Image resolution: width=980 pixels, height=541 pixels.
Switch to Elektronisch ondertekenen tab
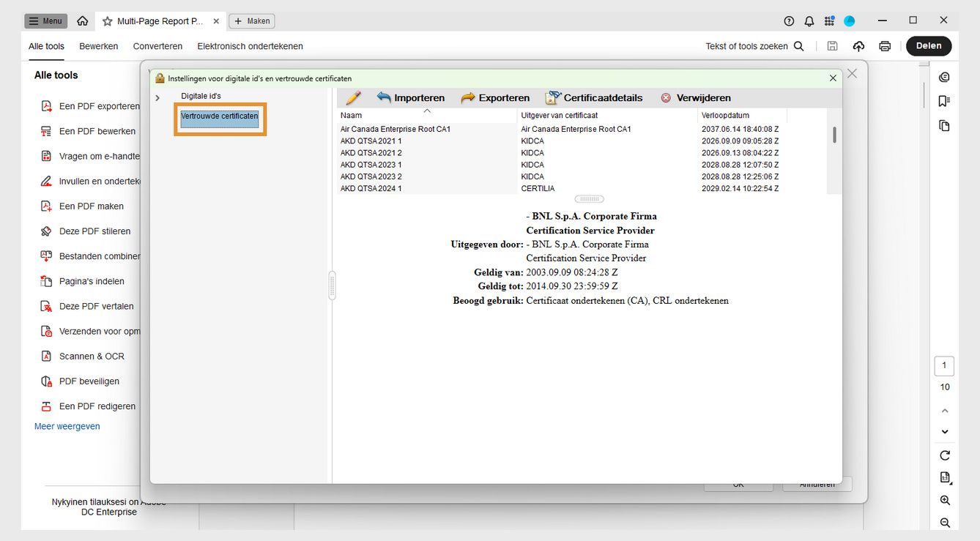[x=250, y=46]
